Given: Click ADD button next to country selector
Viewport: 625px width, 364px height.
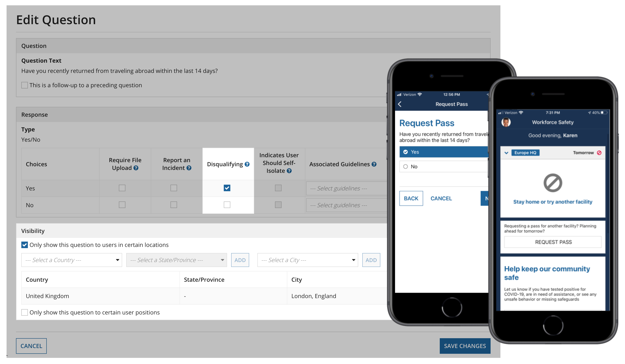Looking at the screenshot, I should (240, 260).
